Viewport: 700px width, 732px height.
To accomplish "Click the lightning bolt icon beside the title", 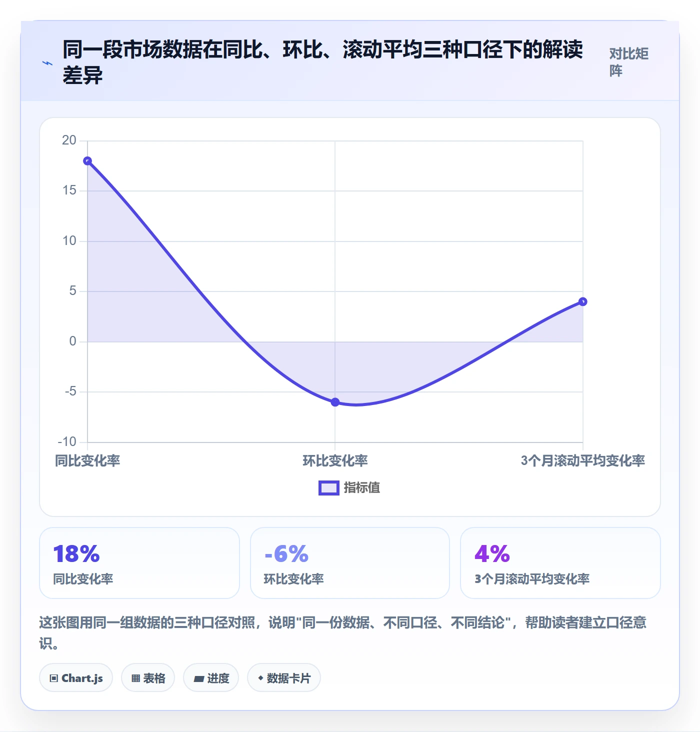I will pyautogui.click(x=47, y=63).
